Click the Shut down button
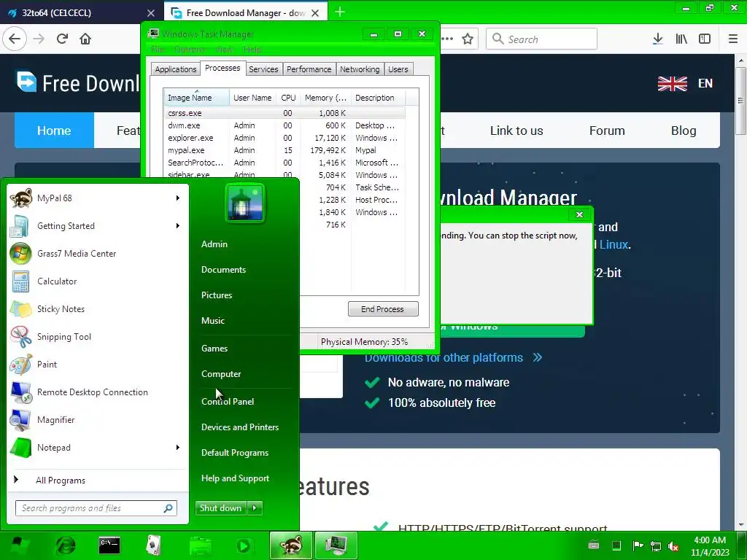This screenshot has height=560, width=747. point(221,508)
